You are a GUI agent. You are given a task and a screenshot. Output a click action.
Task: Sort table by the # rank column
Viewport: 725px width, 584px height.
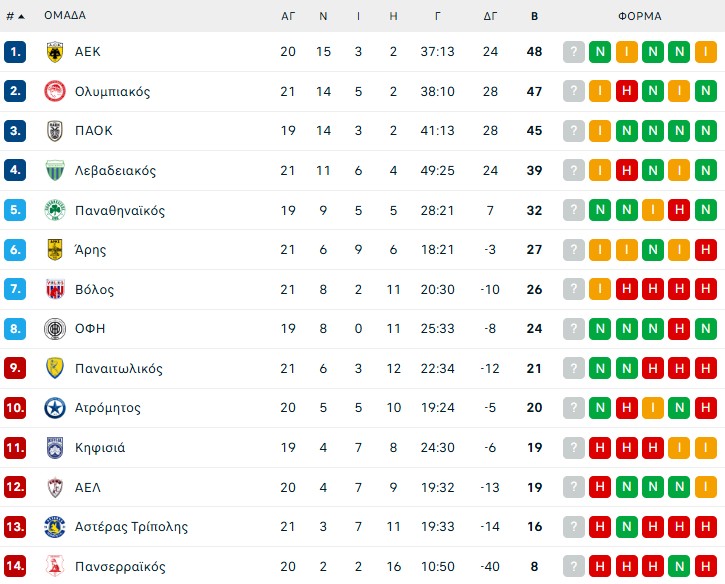tap(15, 16)
